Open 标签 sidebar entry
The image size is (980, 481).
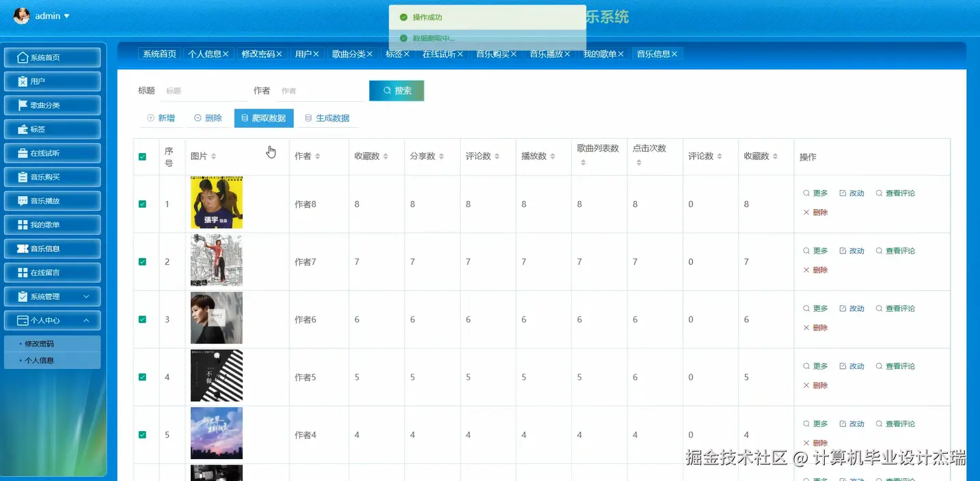click(53, 129)
